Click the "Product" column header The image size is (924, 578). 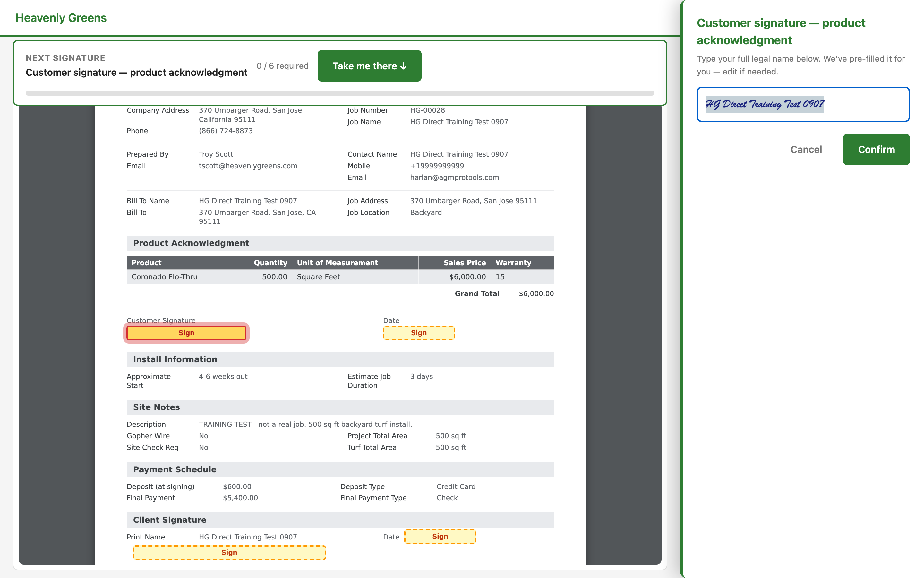tap(146, 263)
